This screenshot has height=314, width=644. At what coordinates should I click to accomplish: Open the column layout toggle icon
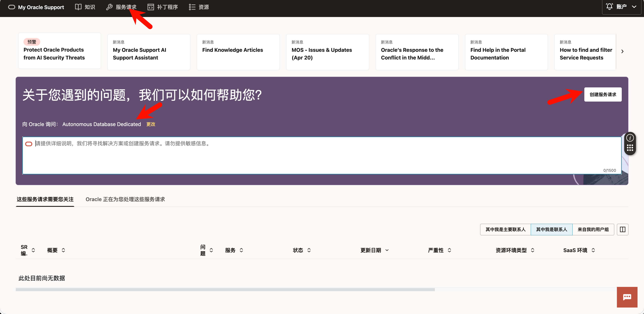[623, 229]
